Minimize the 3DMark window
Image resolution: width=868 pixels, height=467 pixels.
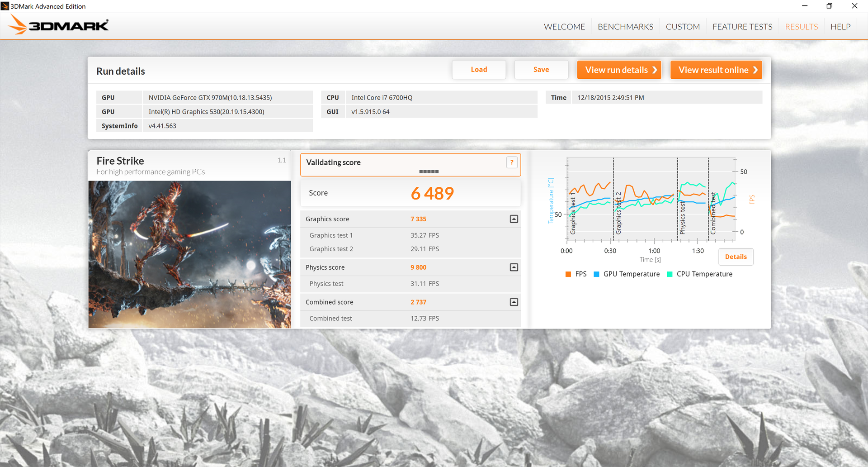805,6
